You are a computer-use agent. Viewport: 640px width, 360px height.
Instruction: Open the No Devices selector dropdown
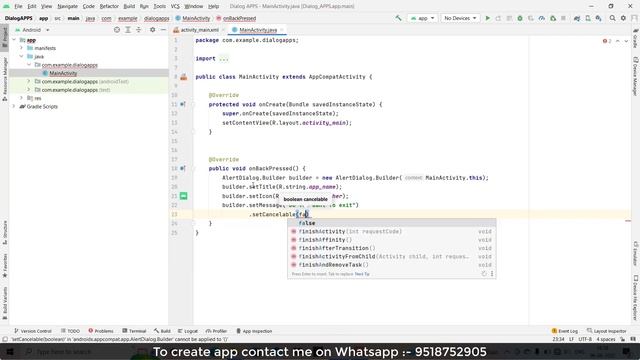click(460, 18)
